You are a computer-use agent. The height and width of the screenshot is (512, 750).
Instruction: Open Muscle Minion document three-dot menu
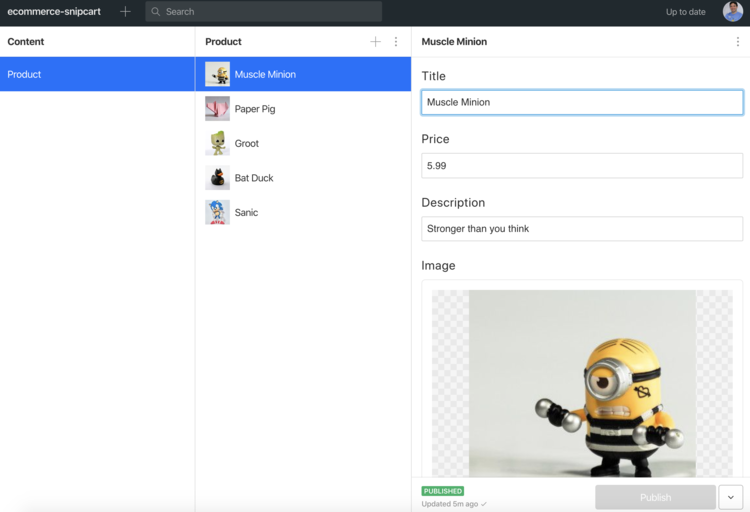(738, 42)
